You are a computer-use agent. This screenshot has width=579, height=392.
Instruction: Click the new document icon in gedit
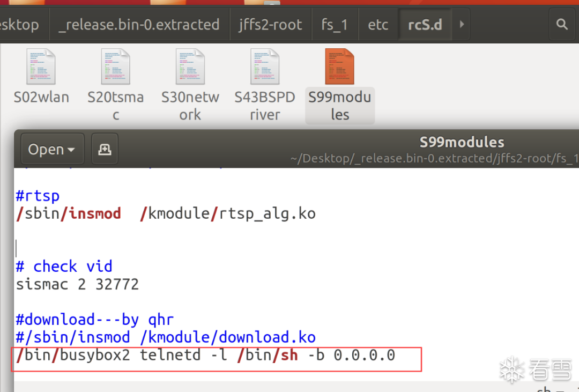click(105, 149)
